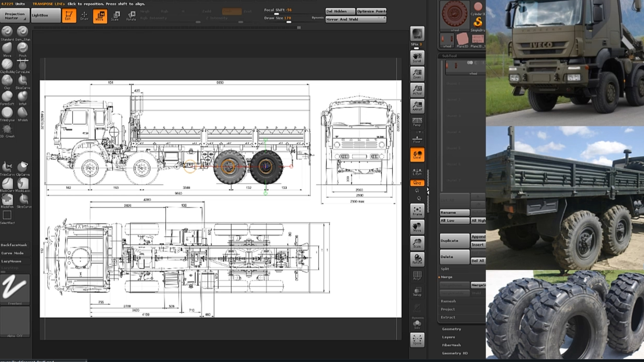
Task: Activate the Rotate transpose tool
Action: 131,15
